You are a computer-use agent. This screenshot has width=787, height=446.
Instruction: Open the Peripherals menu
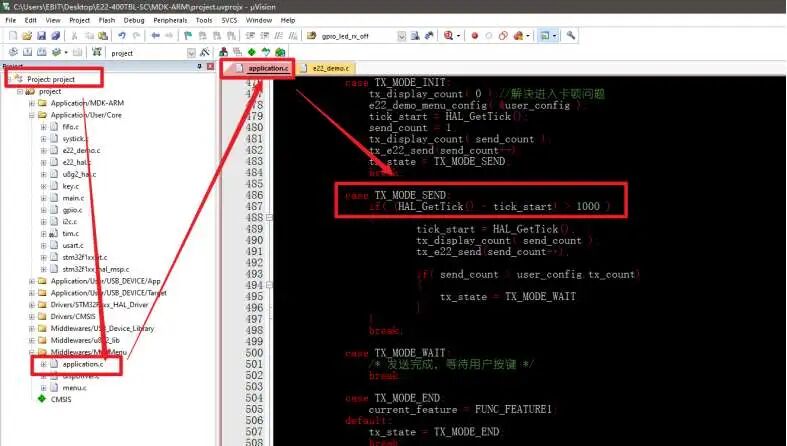coord(171,19)
